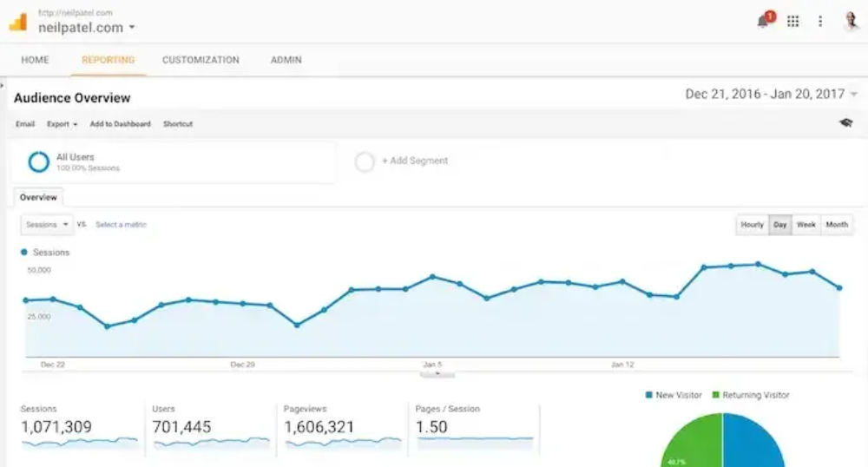Click the Jan 12 axis label
Viewport: 868px width, 467px height.
pos(622,365)
